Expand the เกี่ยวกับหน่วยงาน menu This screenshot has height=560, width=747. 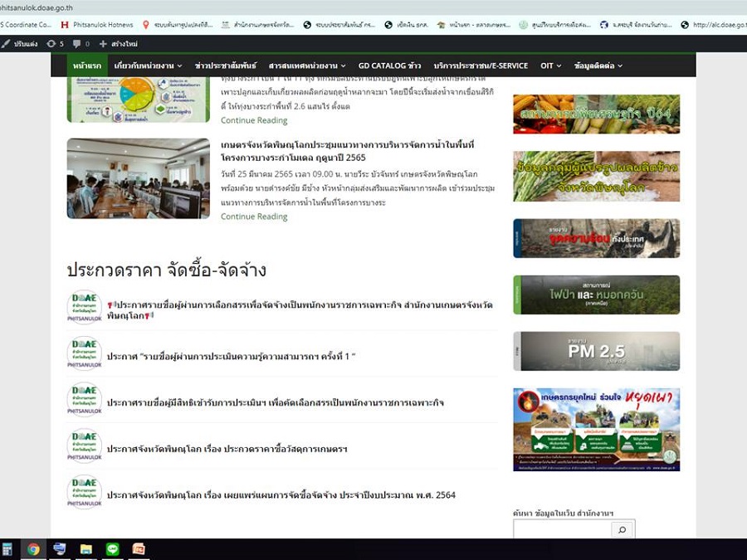[x=148, y=66]
